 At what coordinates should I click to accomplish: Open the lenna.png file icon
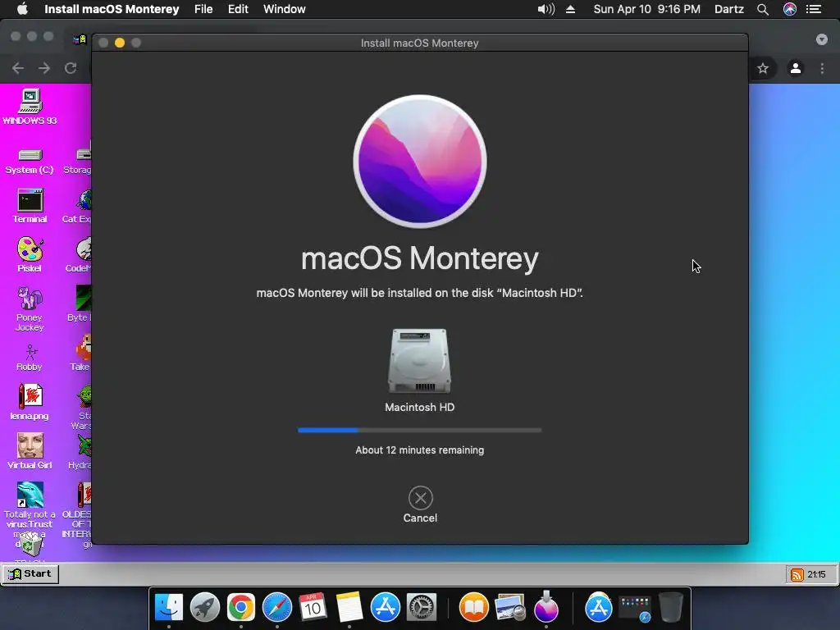(x=30, y=402)
